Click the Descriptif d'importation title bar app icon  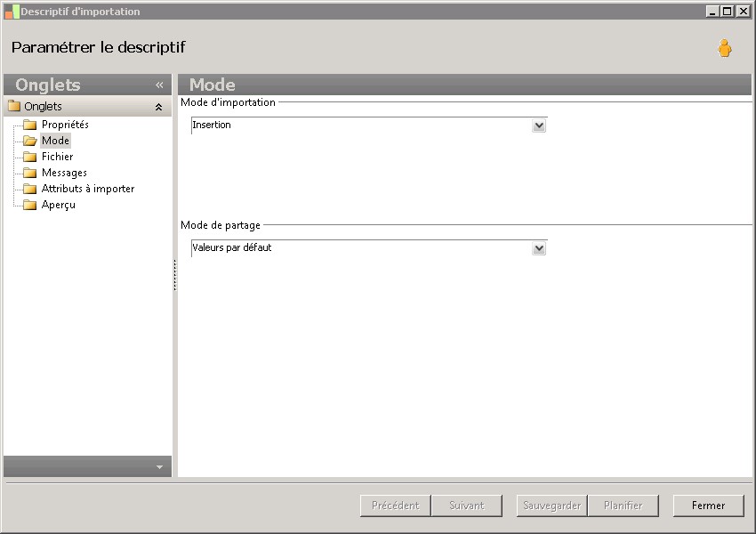pyautogui.click(x=12, y=12)
